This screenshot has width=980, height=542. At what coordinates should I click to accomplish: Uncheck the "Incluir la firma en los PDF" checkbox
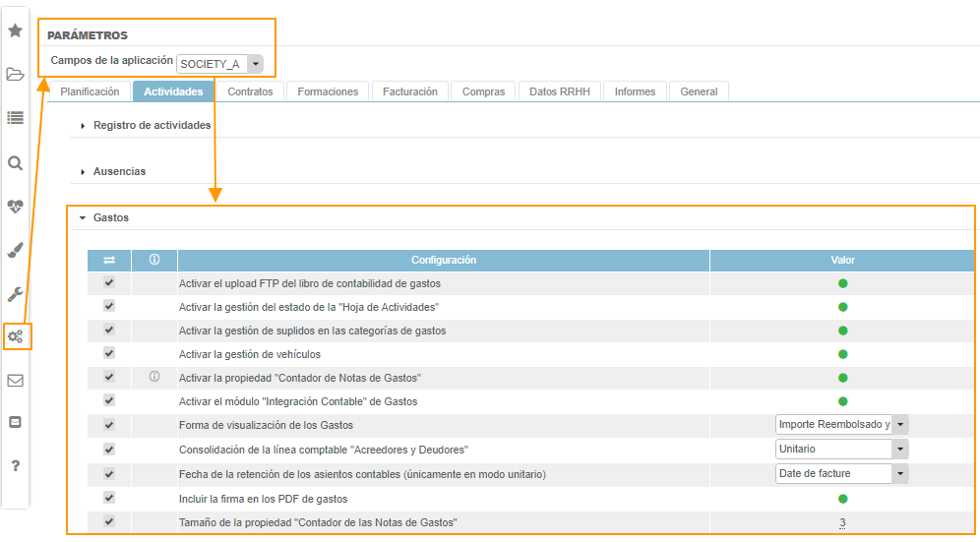pos(109,498)
